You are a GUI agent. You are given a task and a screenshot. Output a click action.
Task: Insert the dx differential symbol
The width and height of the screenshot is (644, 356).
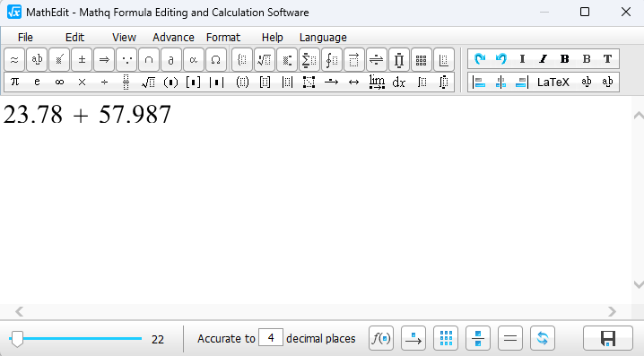point(399,82)
